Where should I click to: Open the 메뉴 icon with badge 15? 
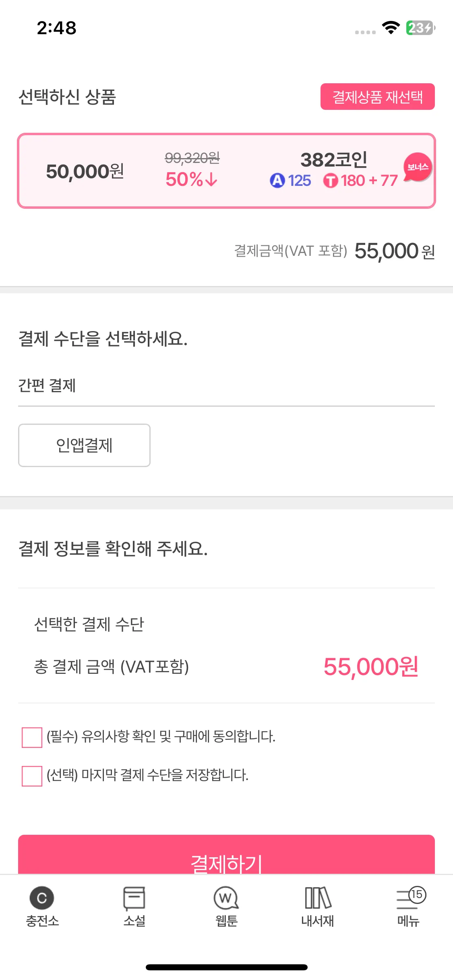[x=409, y=907]
